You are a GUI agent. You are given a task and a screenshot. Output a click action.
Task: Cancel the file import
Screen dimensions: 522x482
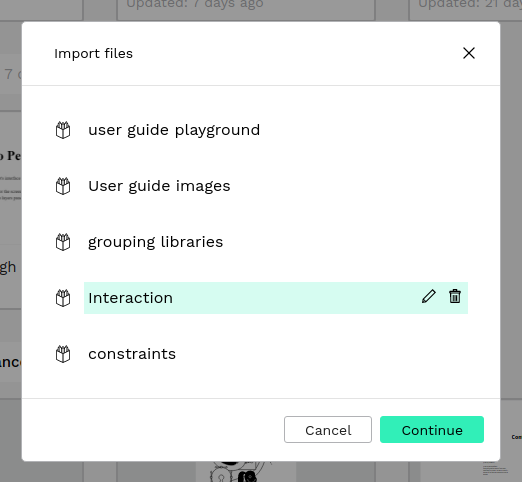coord(328,430)
